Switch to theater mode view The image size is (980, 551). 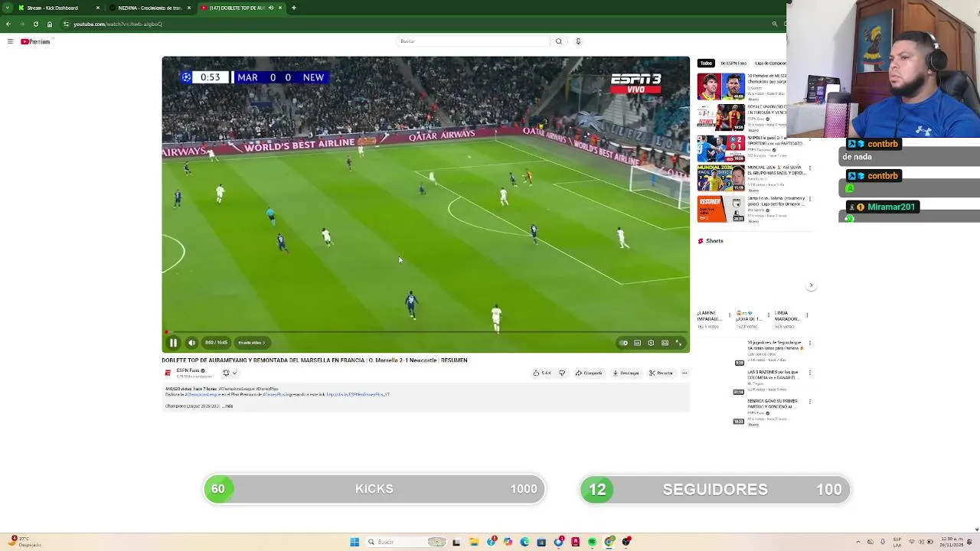[x=665, y=343]
